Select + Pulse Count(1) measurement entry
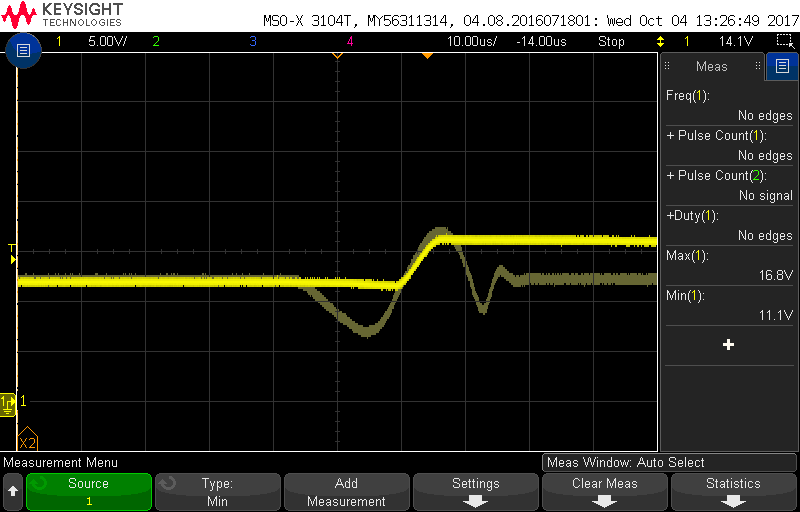This screenshot has width=800, height=512. tap(730, 145)
